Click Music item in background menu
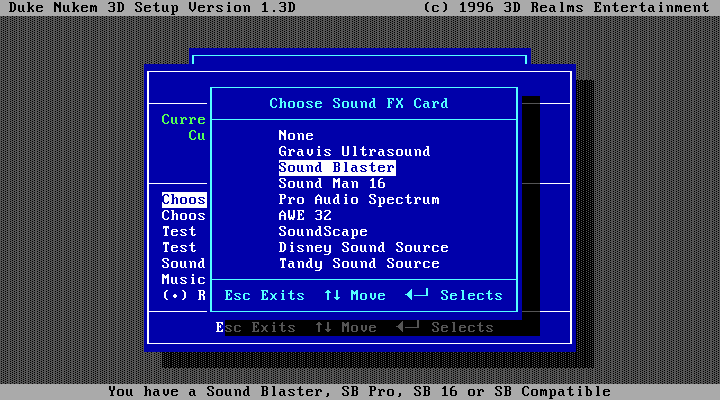Image resolution: width=720 pixels, height=400 pixels. tap(184, 280)
